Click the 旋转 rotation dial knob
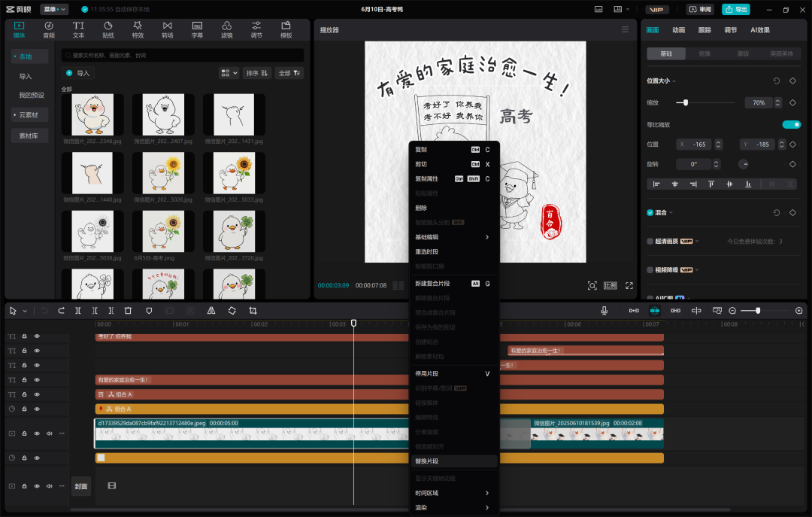The width and height of the screenshot is (812, 517). (743, 164)
